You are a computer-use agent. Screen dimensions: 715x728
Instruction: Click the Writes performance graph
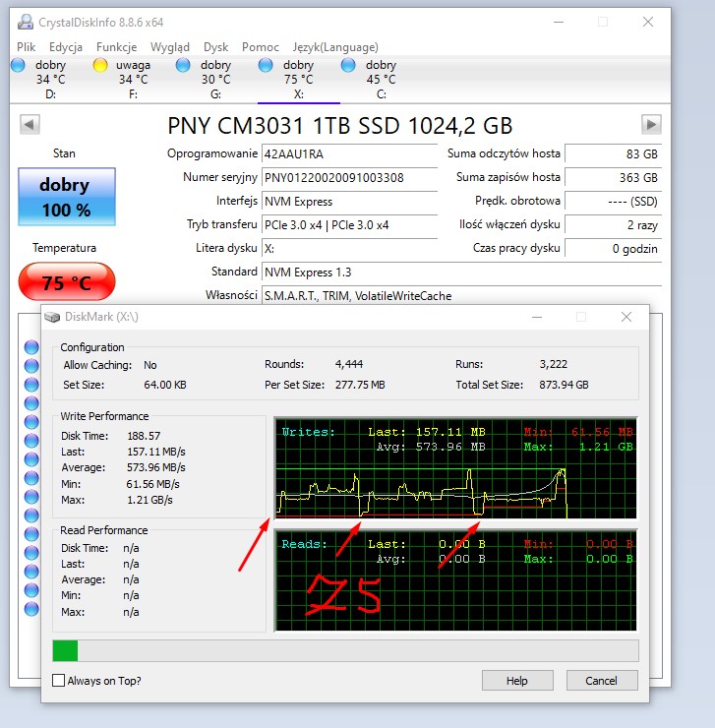click(456, 468)
